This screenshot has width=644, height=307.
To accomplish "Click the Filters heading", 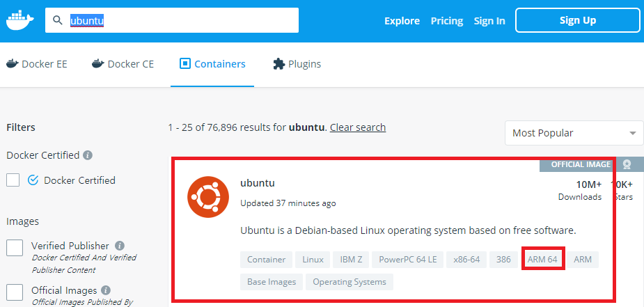I will coord(21,127).
